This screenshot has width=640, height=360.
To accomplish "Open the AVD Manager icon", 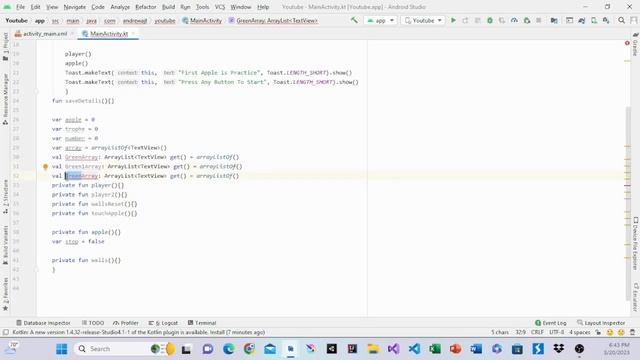I will coord(594,20).
